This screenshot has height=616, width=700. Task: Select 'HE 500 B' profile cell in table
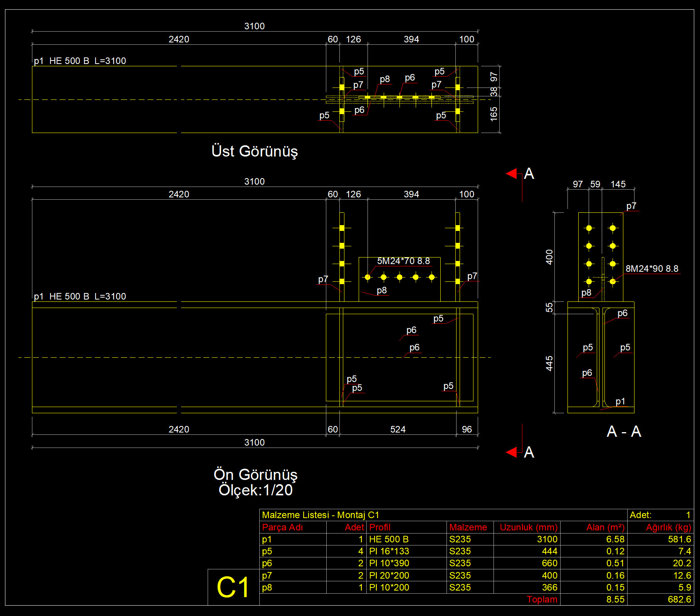(389, 539)
